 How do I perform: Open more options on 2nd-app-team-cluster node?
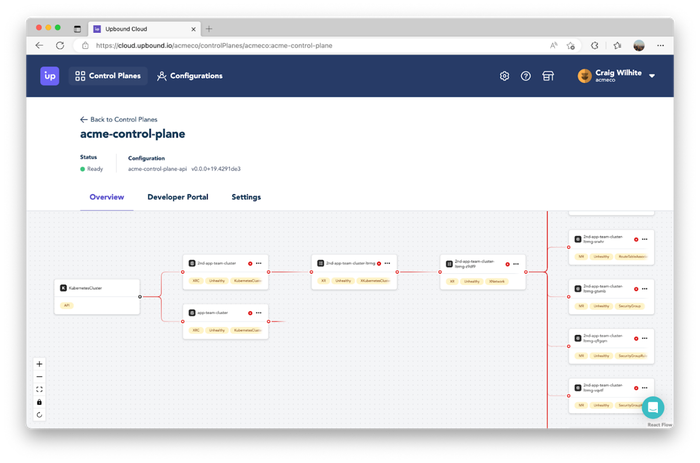pos(259,263)
